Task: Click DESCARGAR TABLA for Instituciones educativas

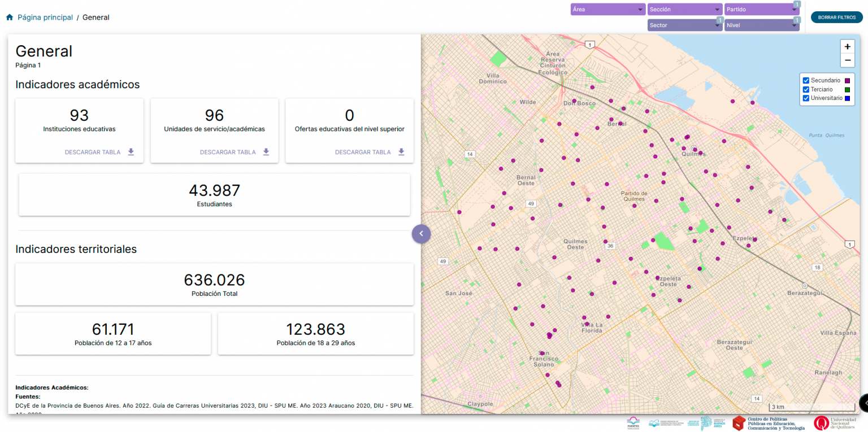Action: 93,152
